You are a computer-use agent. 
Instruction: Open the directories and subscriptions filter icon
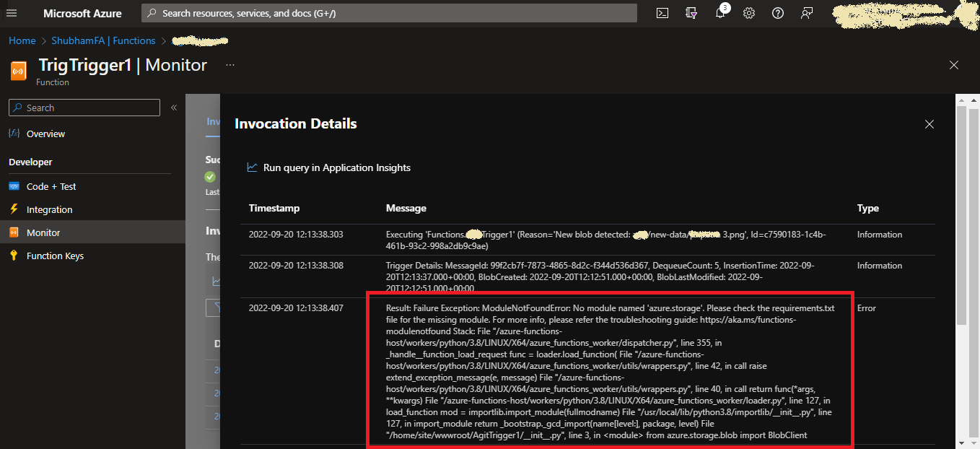(x=691, y=13)
